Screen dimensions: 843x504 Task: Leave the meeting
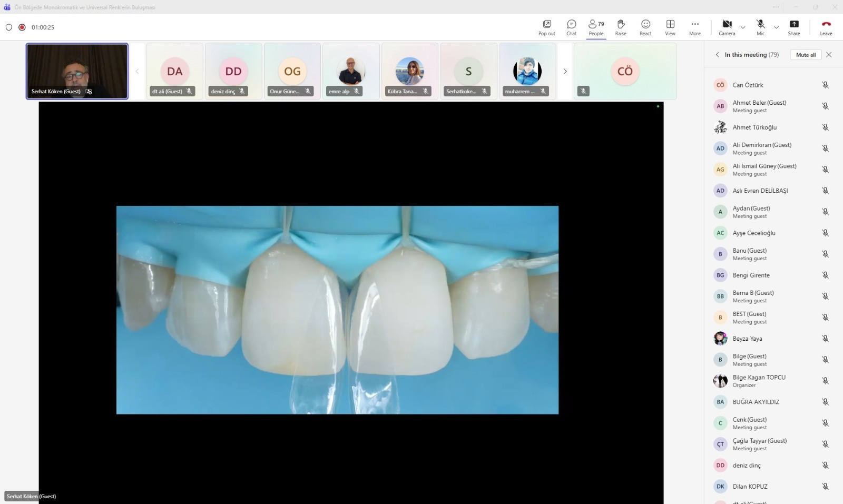[x=826, y=27]
